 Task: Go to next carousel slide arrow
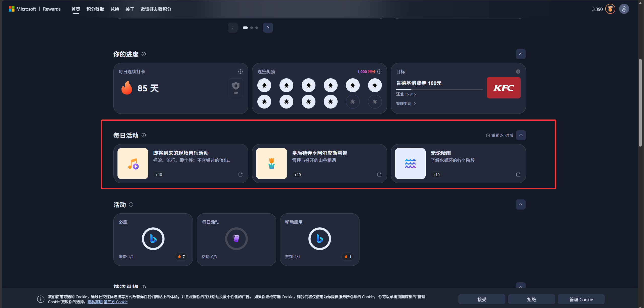268,28
